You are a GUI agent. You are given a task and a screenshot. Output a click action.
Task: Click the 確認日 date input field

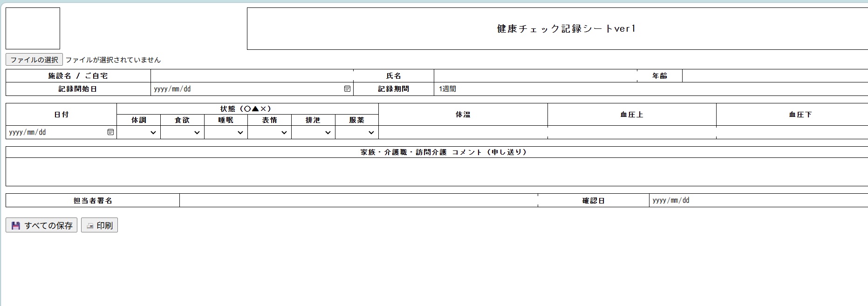(x=758, y=201)
